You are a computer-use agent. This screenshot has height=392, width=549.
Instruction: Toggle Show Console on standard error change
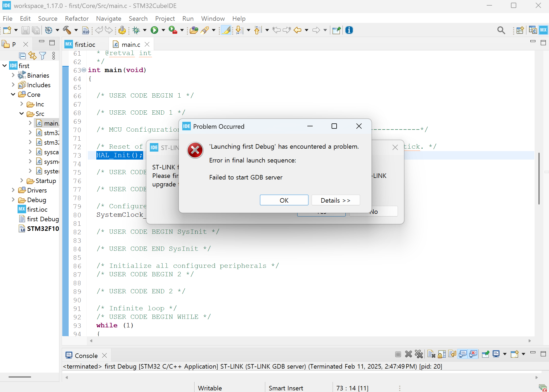pos(473,354)
